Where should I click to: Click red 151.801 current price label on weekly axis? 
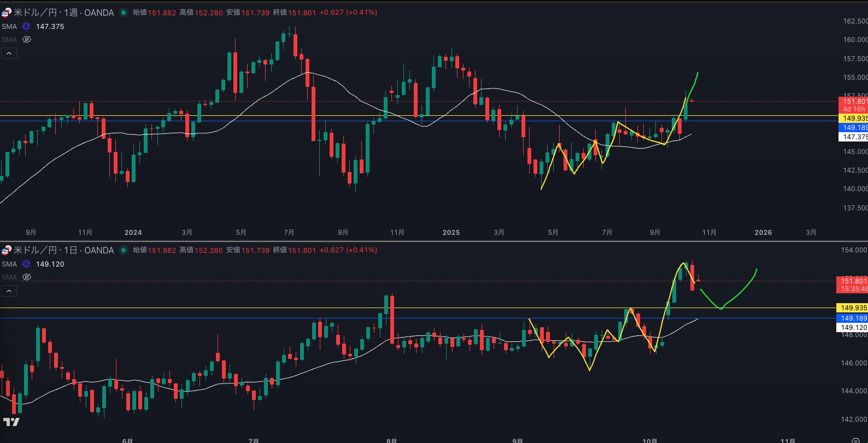click(x=854, y=102)
